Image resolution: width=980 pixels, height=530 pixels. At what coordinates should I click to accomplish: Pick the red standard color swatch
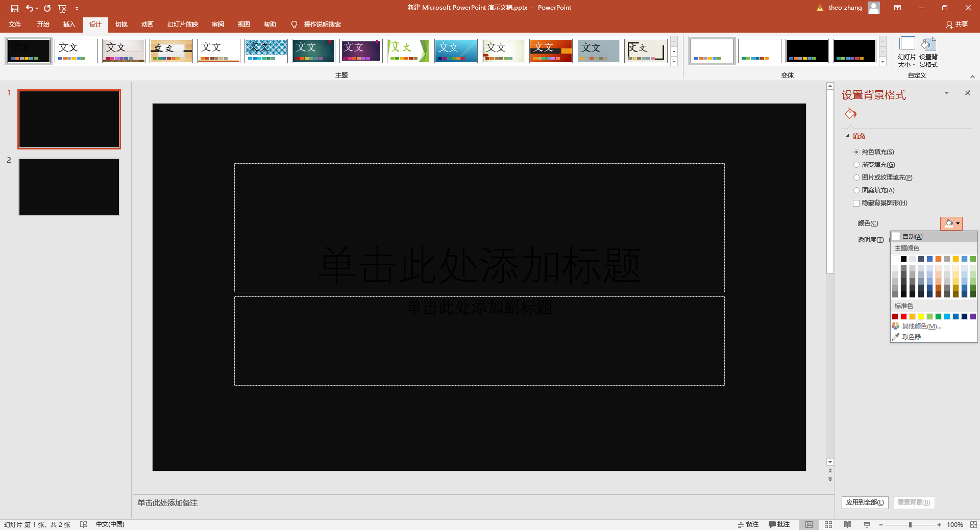tap(903, 317)
